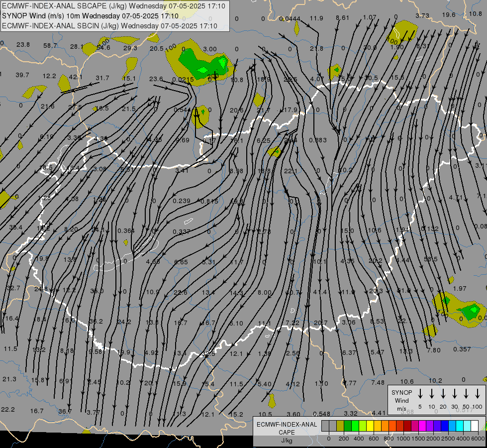This screenshot has width=487, height=448.
Task: Click the map value '0.0444'
Action: click(290, 19)
